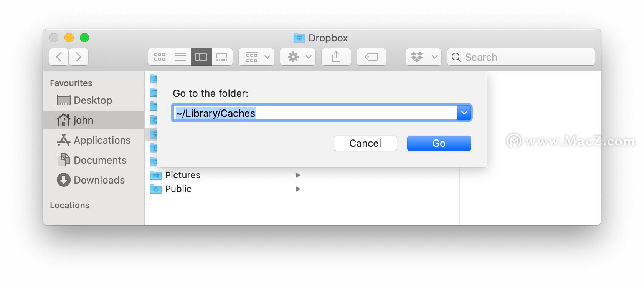
Task: Switch to list view
Action: coord(180,57)
